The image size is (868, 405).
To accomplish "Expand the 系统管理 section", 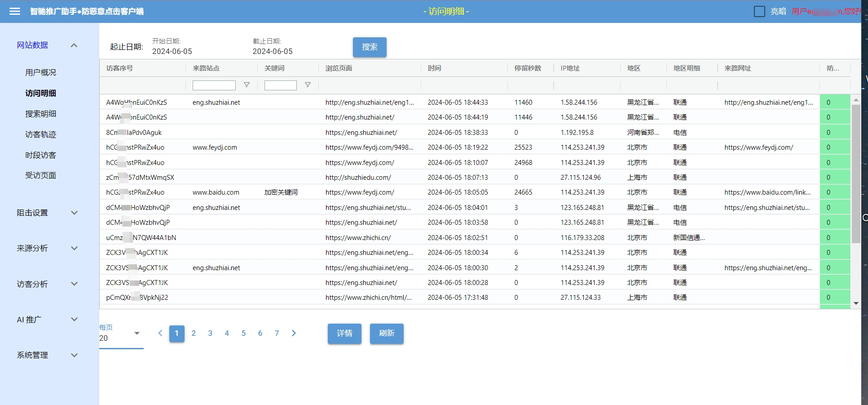I will [x=47, y=355].
